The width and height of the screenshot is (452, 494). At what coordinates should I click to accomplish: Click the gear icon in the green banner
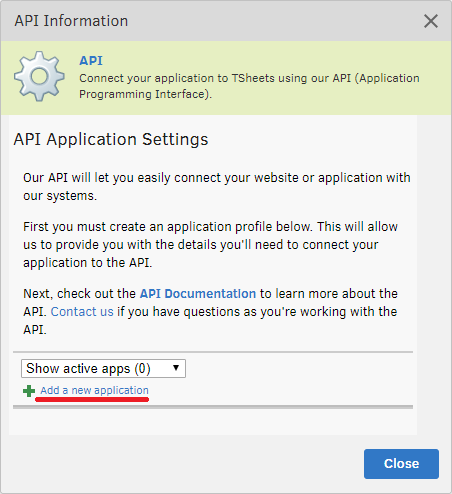click(x=39, y=76)
